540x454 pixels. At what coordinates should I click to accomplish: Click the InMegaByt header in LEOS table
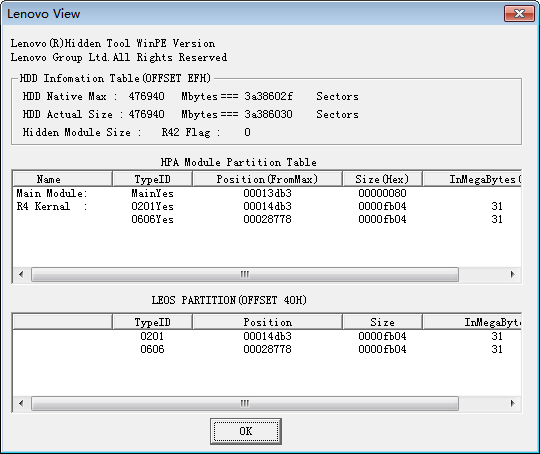pyautogui.click(x=472, y=322)
